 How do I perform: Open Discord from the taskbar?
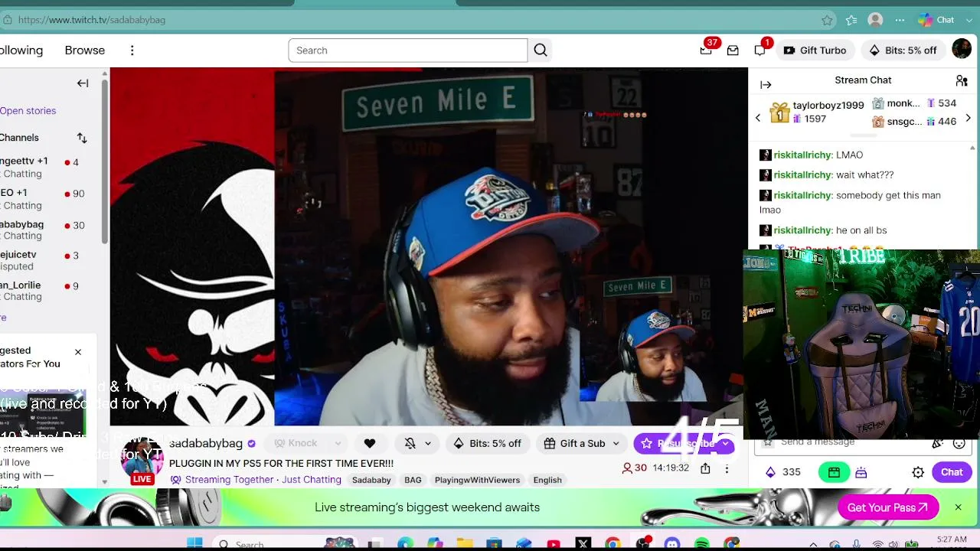click(672, 544)
